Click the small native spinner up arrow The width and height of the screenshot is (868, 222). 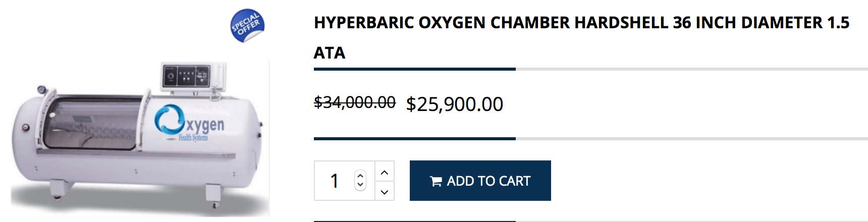[x=360, y=176]
